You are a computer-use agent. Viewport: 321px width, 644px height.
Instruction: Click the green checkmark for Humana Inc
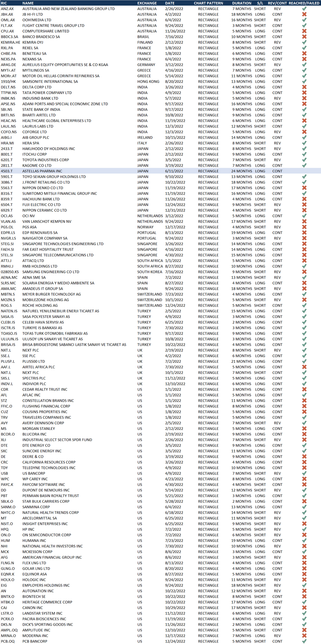pyautogui.click(x=304, y=540)
